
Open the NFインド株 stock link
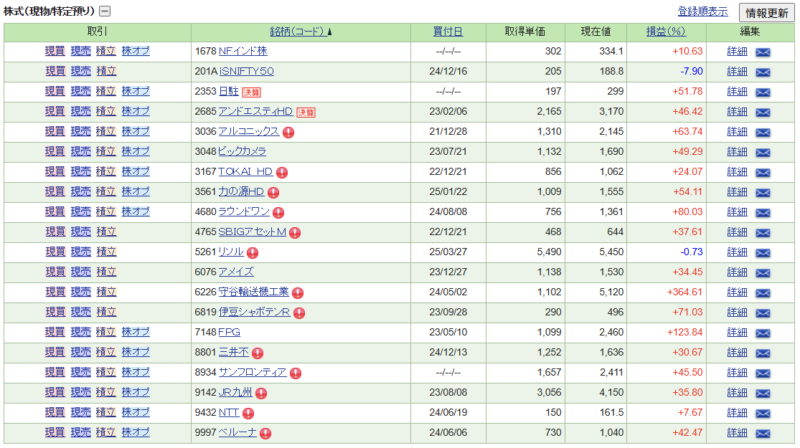pos(243,51)
